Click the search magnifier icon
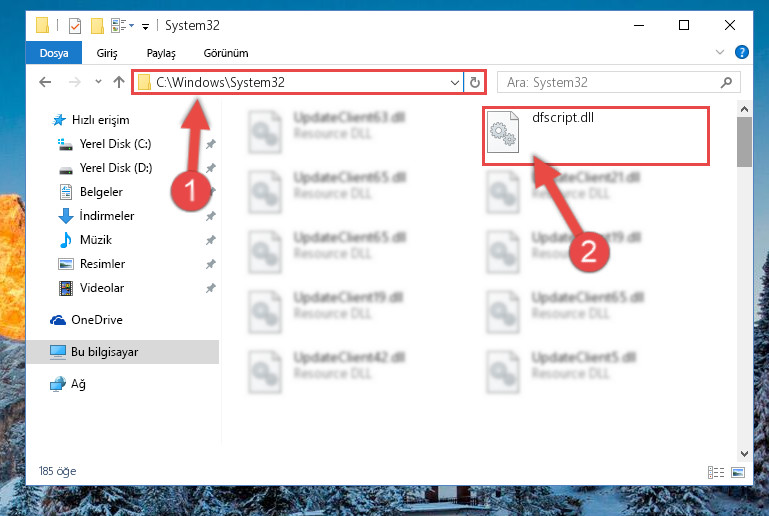Image resolution: width=769 pixels, height=516 pixels. click(x=726, y=82)
